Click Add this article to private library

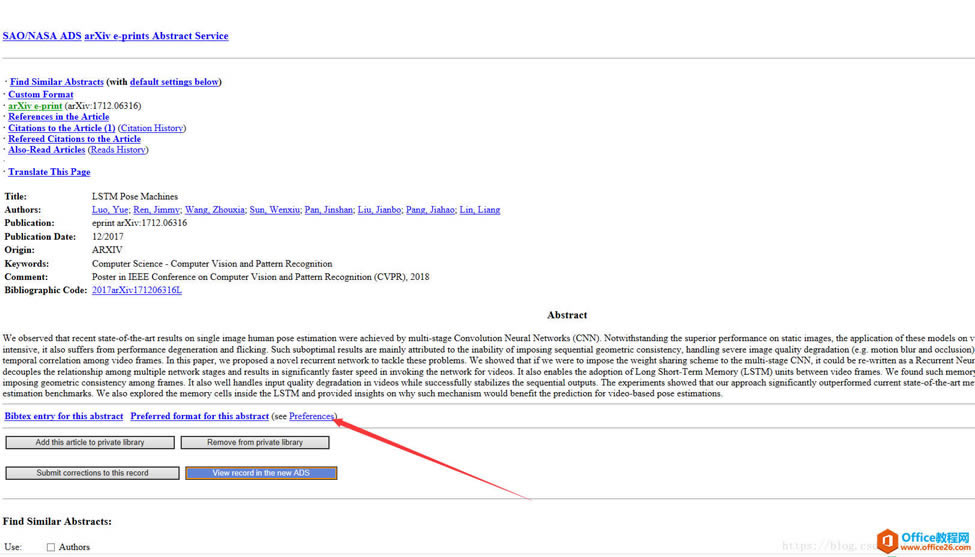(x=90, y=443)
